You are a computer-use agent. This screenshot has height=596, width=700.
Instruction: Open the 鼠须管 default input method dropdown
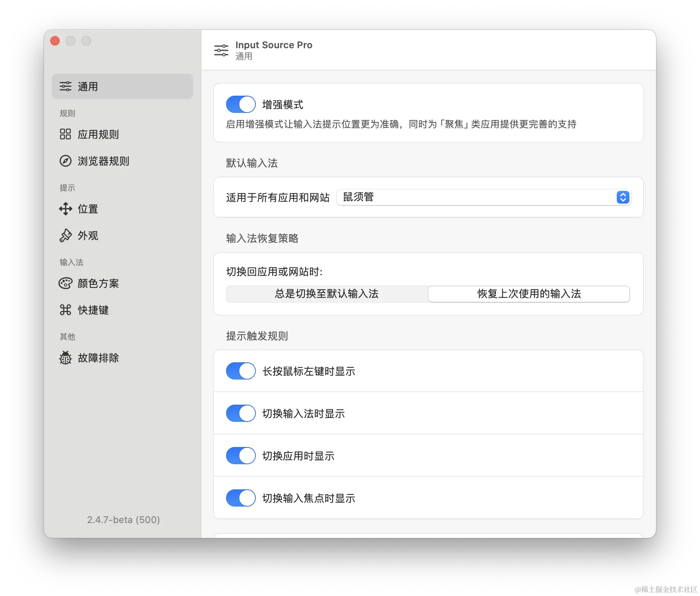tap(483, 197)
